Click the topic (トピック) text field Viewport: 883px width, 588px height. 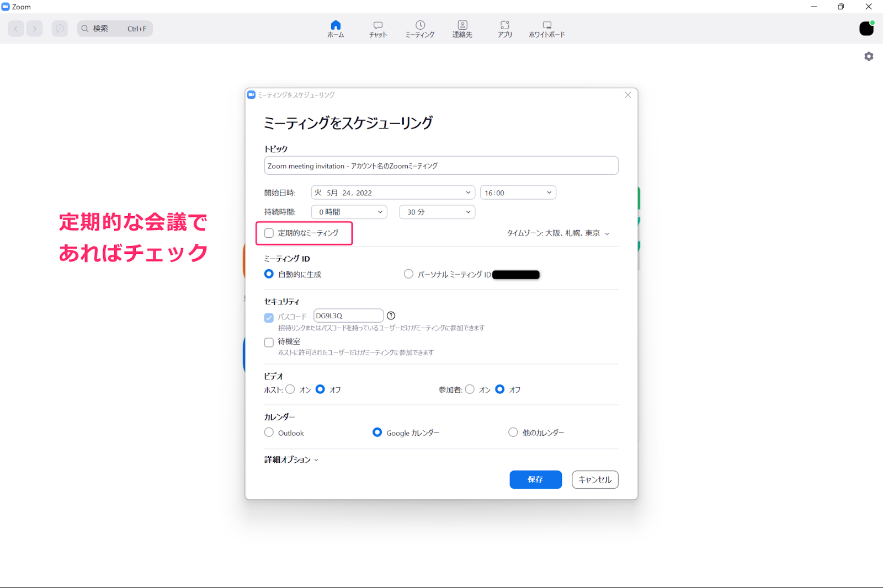click(x=441, y=165)
